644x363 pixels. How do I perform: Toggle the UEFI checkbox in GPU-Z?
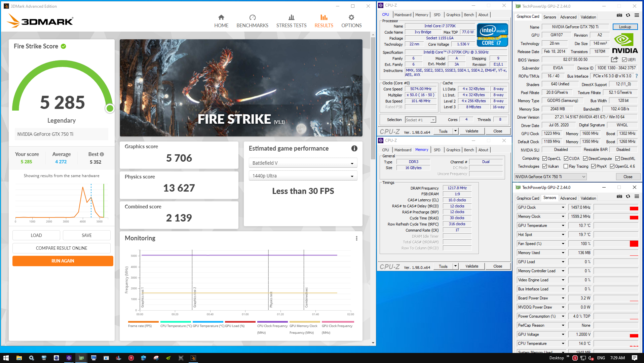(624, 60)
